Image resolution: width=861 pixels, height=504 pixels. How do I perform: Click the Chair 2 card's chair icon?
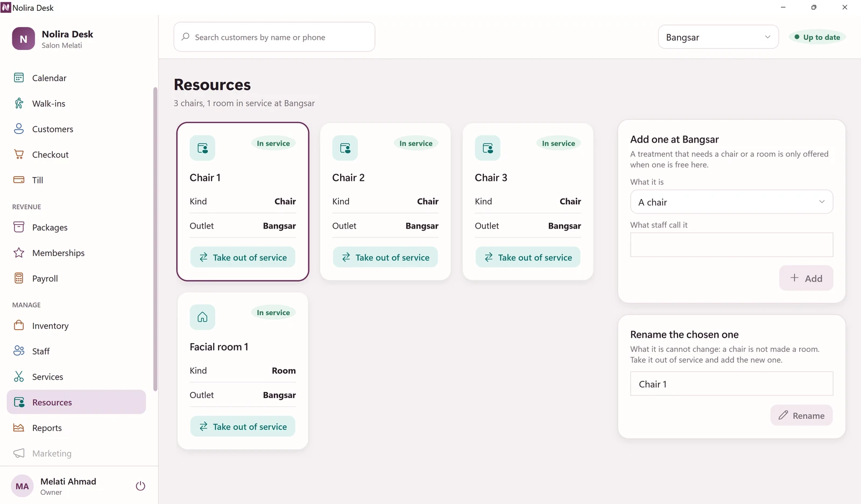coord(345,148)
